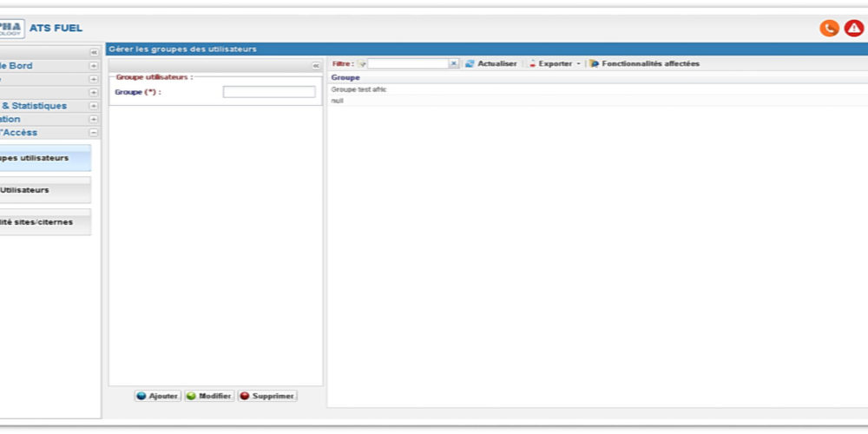Open Fonctionnalités affectées
Screen dimensions: 868x434
tap(644, 63)
